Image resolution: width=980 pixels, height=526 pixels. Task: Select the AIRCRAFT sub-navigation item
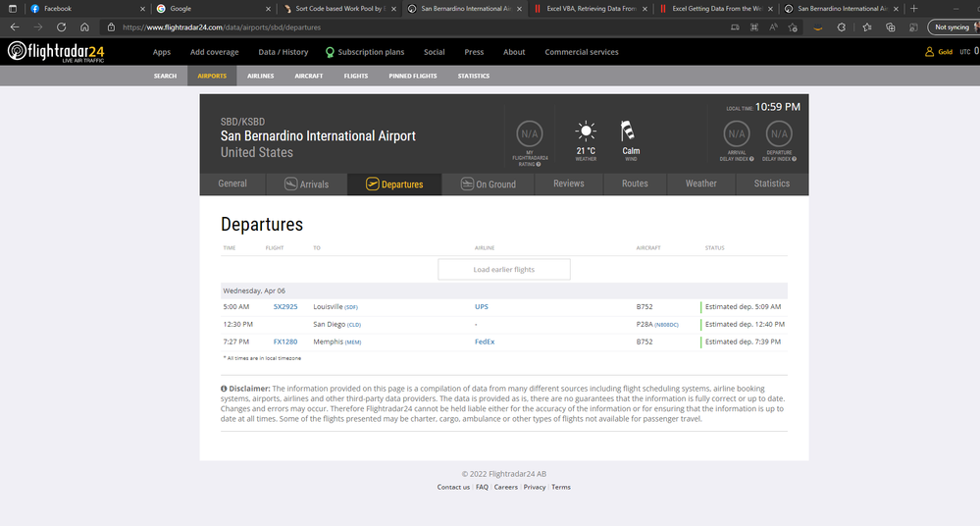(x=309, y=76)
